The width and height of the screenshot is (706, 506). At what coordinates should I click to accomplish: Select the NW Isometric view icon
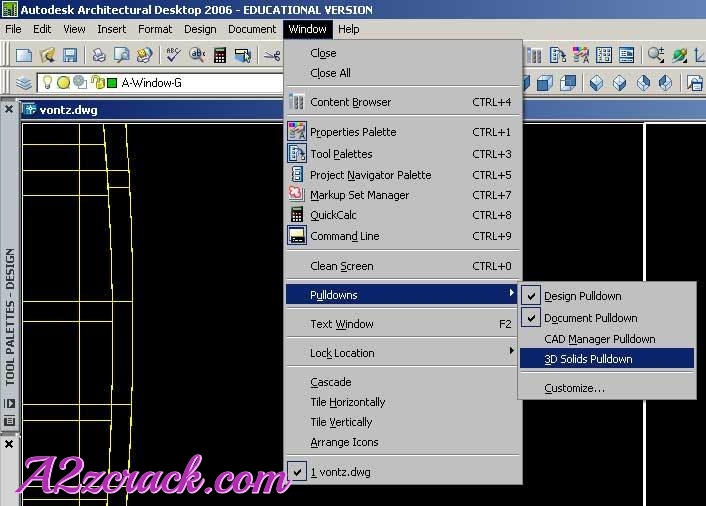coord(665,83)
